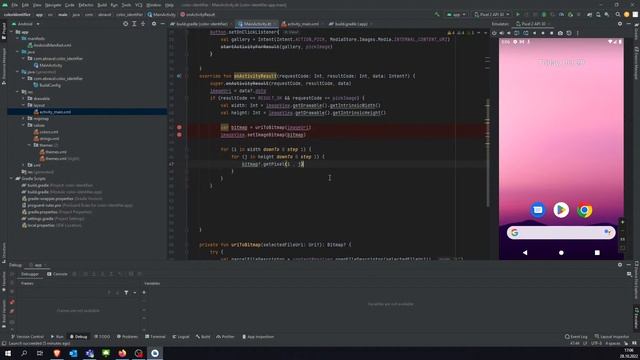Open the Edit menu
The height and width of the screenshot is (360, 640).
pyautogui.click(x=25, y=5)
